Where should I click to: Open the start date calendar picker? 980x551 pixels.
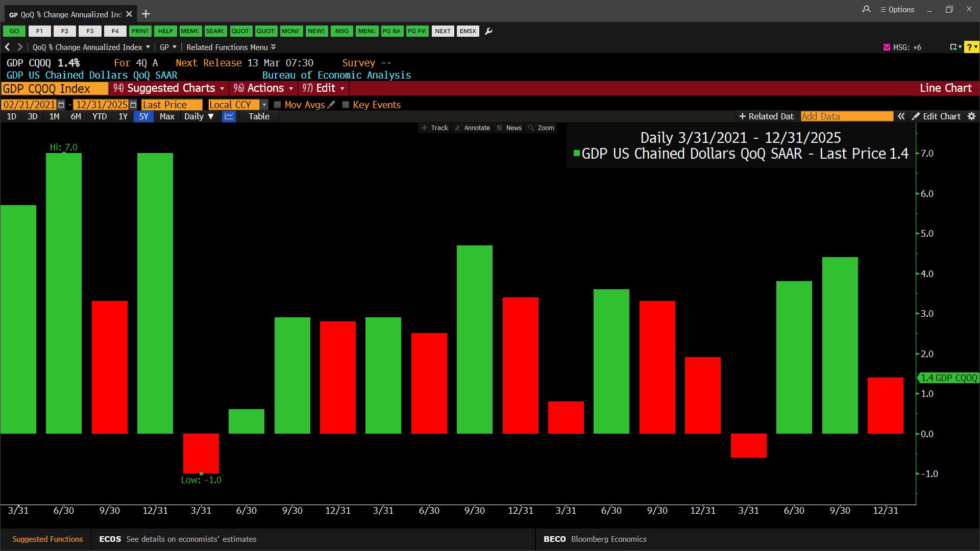61,105
